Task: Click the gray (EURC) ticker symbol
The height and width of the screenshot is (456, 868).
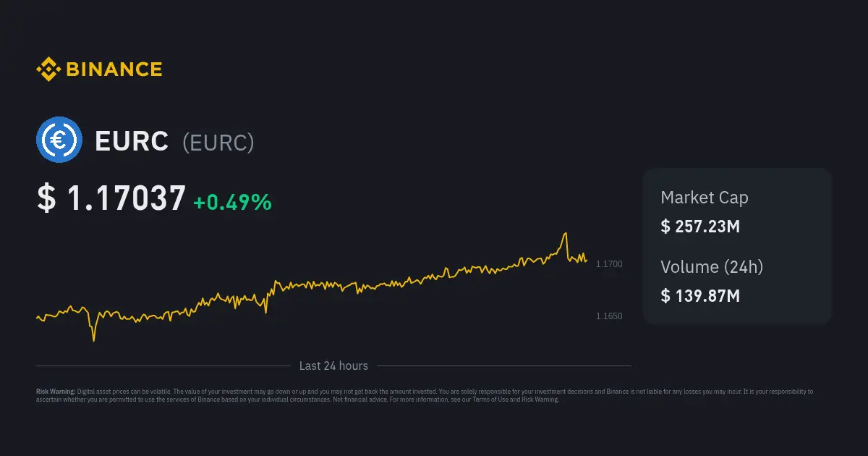Action: tap(218, 142)
